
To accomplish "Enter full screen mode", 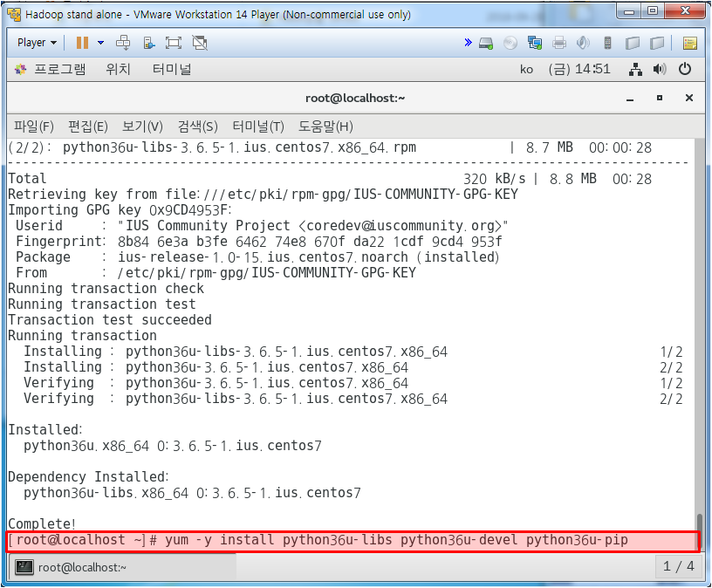I will (174, 43).
